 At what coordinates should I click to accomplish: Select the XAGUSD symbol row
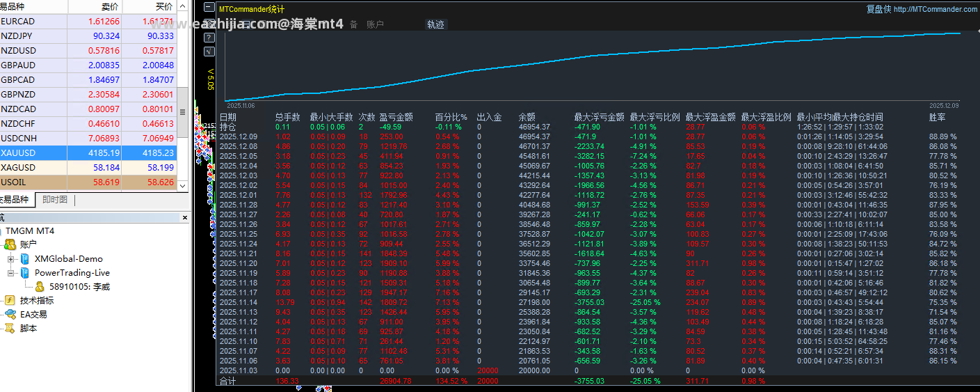coord(88,168)
